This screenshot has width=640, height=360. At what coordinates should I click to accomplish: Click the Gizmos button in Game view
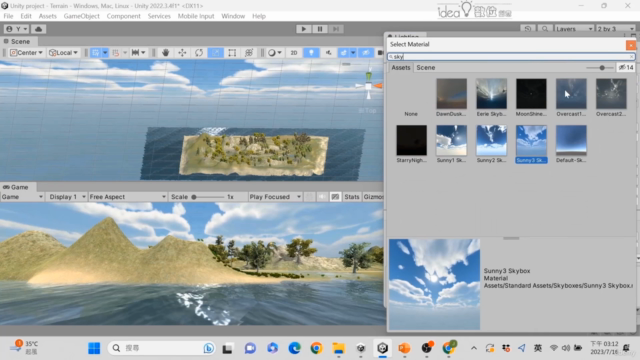pos(373,197)
